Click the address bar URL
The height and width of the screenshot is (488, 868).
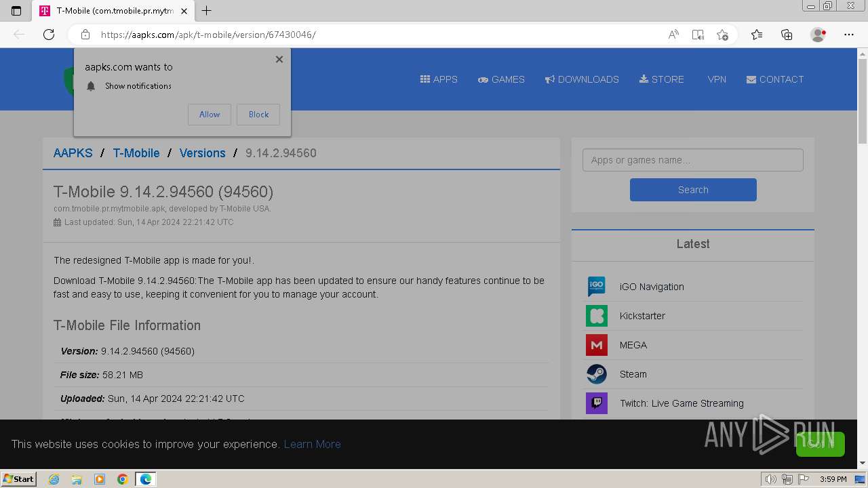coord(208,35)
